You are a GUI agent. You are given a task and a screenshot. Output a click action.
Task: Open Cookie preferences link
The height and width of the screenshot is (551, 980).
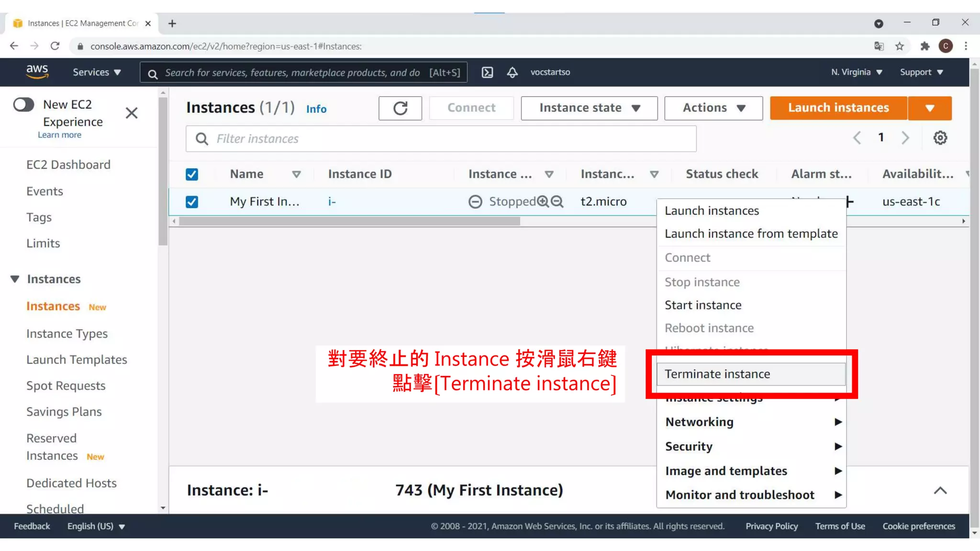(919, 526)
